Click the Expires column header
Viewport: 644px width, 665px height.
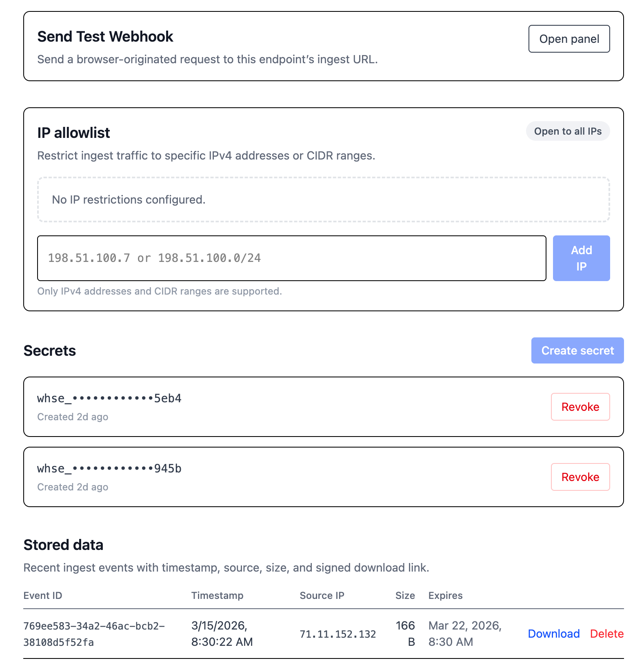445,595
